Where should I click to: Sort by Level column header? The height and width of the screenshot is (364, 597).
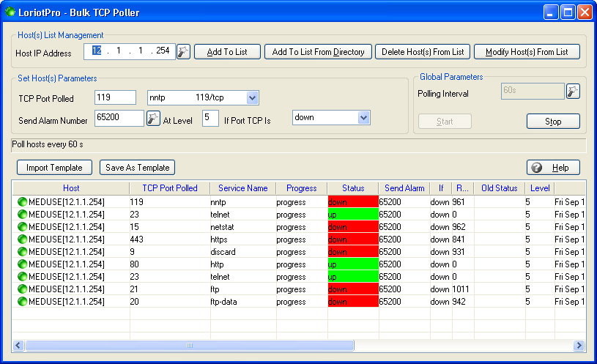(x=540, y=188)
